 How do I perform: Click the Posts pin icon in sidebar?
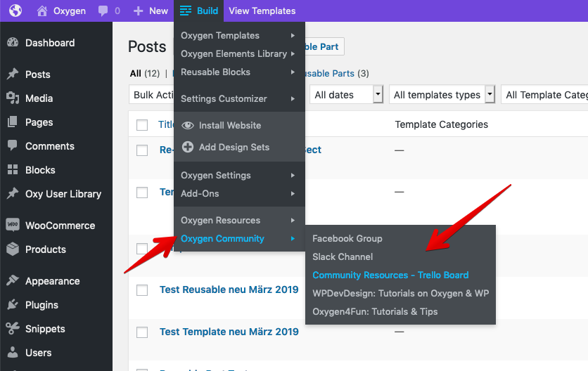13,74
